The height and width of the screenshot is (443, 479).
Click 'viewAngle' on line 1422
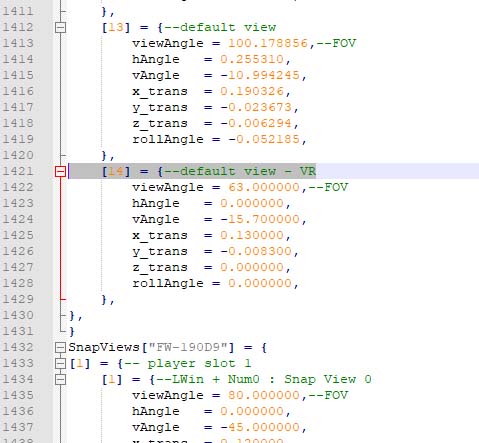coord(168,187)
